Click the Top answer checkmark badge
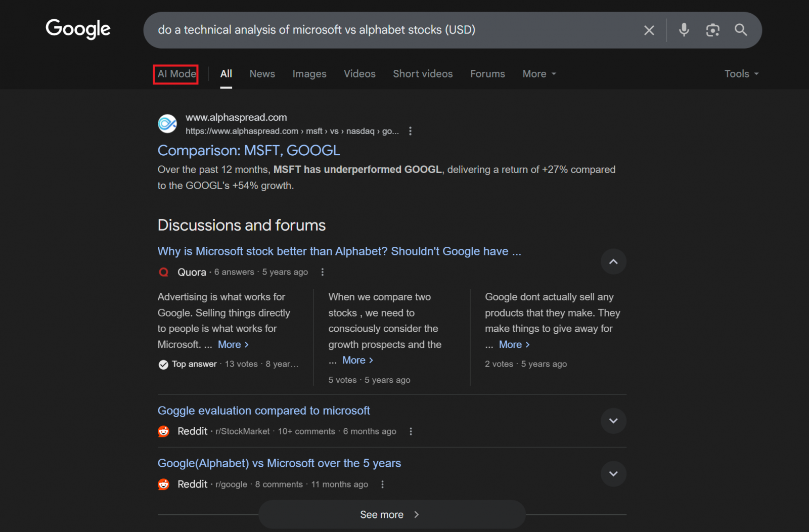809x532 pixels. click(163, 364)
